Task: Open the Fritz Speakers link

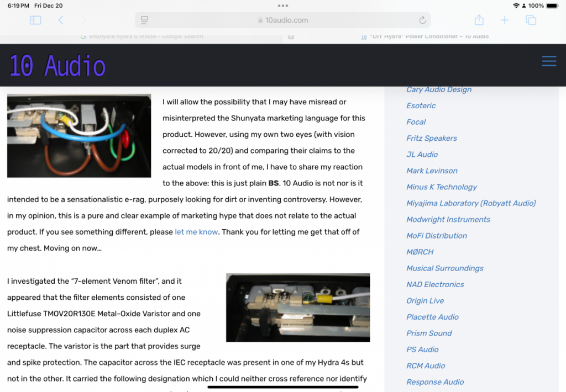Action: [432, 138]
